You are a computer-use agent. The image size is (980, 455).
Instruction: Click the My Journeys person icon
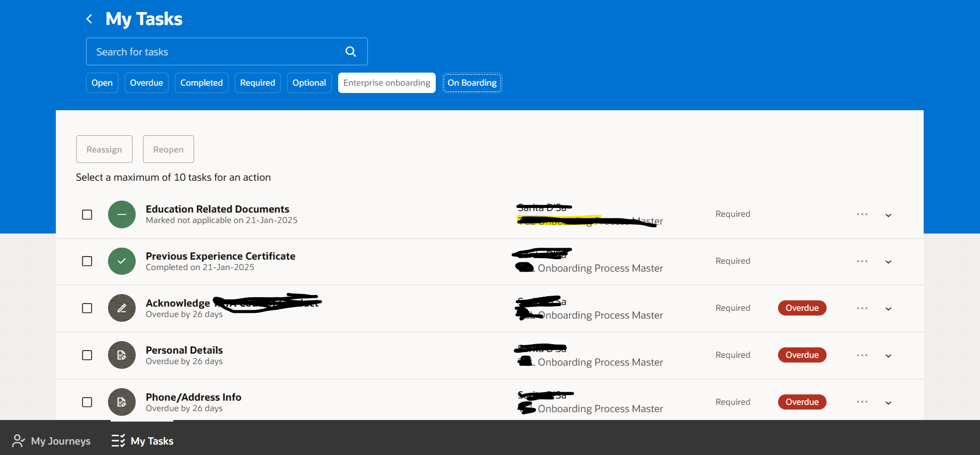click(x=18, y=441)
